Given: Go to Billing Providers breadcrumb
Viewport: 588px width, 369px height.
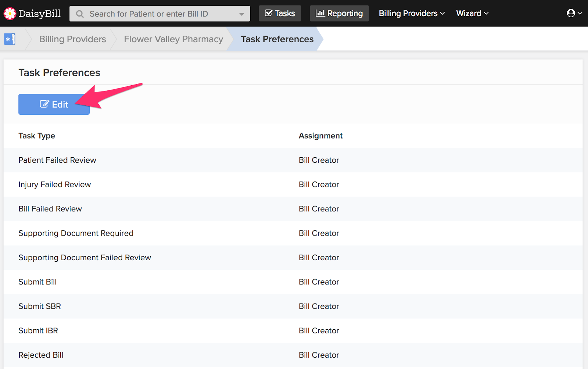Looking at the screenshot, I should (72, 39).
